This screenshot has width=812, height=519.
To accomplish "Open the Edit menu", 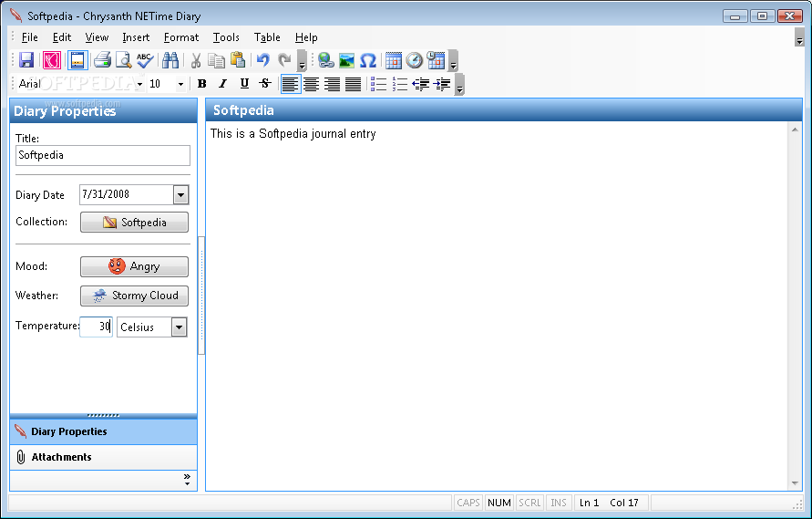I will tap(62, 37).
